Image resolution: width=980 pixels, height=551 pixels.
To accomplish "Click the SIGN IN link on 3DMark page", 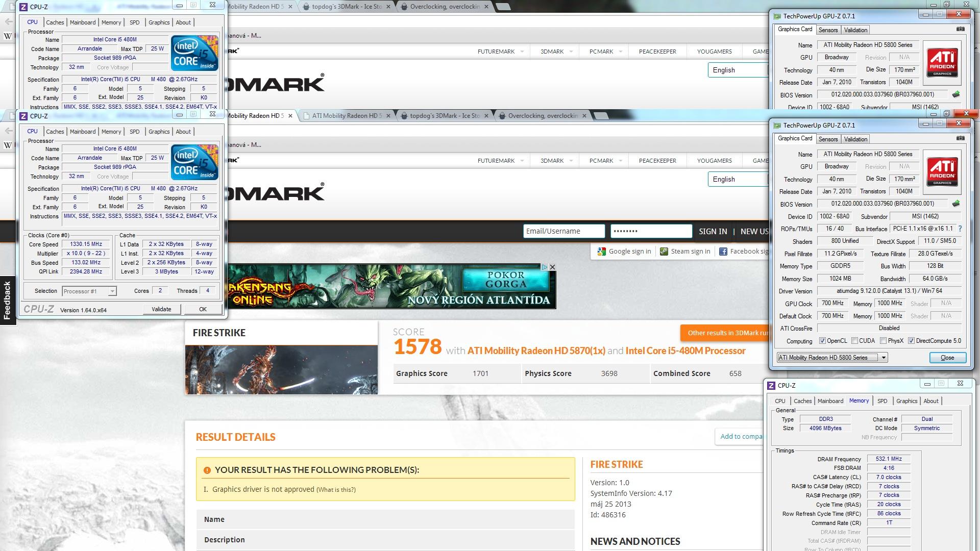I will [x=713, y=232].
